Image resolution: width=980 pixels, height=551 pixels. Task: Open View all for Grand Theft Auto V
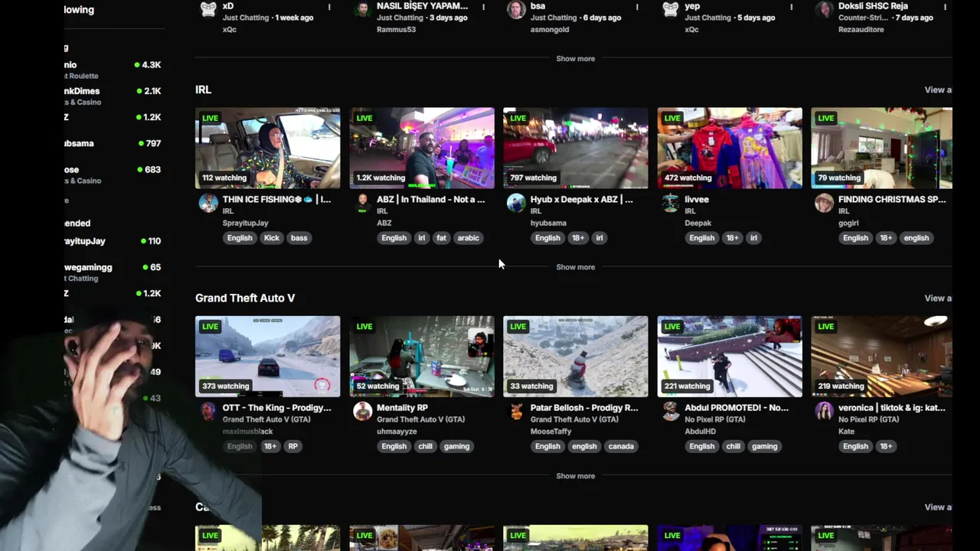(938, 298)
